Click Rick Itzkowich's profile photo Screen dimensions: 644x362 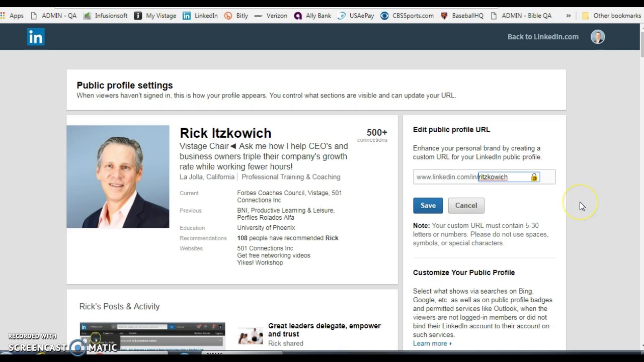tap(118, 176)
